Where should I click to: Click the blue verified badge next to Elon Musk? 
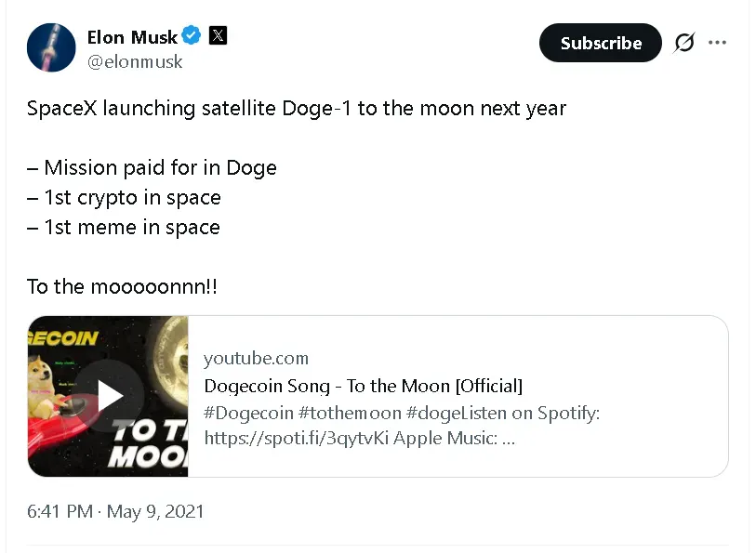click(x=191, y=36)
